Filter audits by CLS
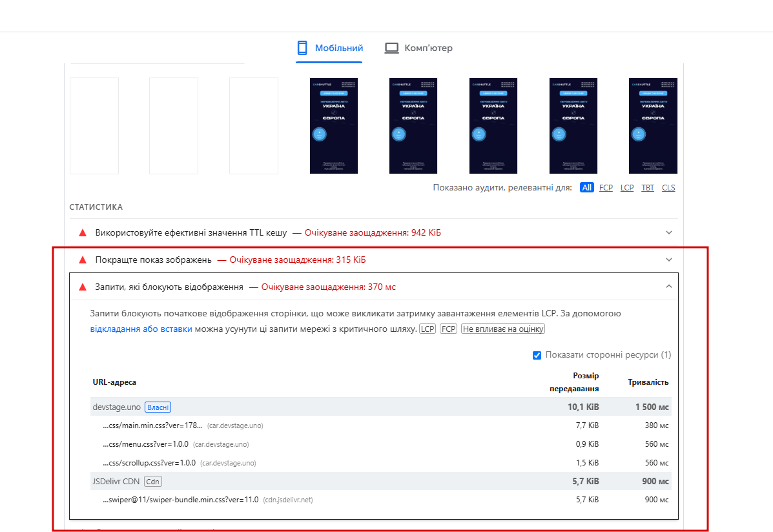Screen dimensions: 773x532 (x=668, y=187)
